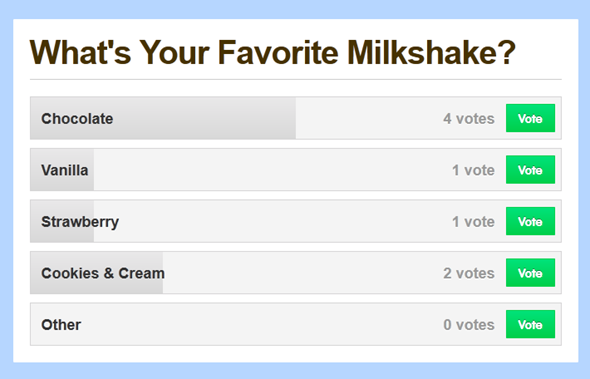Select the Other option label
The image size is (590, 379).
61,325
